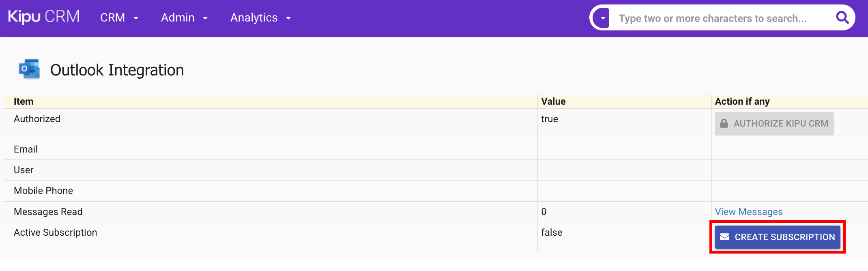Click the Item column header
This screenshot has height=271, width=868.
click(24, 101)
